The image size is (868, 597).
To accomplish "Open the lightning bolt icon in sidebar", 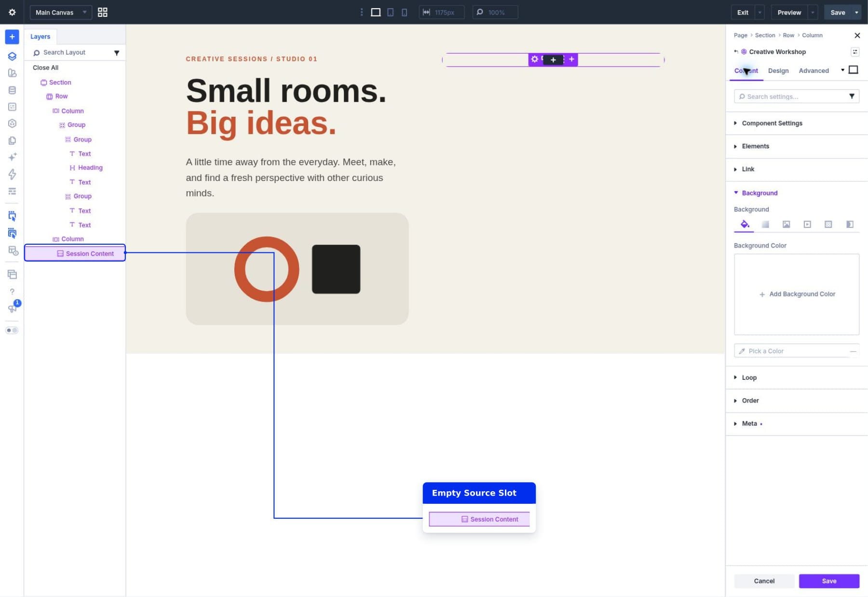I will (x=12, y=174).
